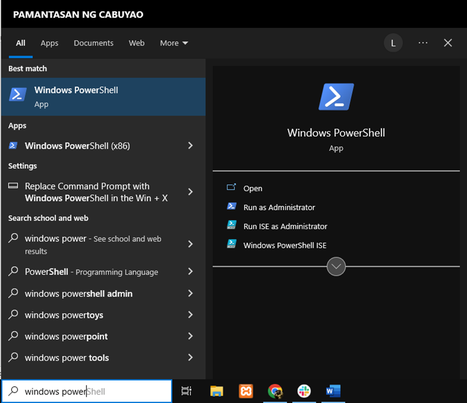Click the Task View icon
The image size is (467, 403).
pyautogui.click(x=186, y=391)
